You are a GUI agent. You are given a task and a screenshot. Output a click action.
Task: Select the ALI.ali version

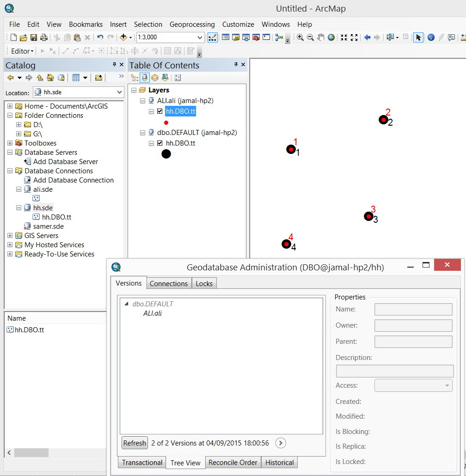click(153, 313)
